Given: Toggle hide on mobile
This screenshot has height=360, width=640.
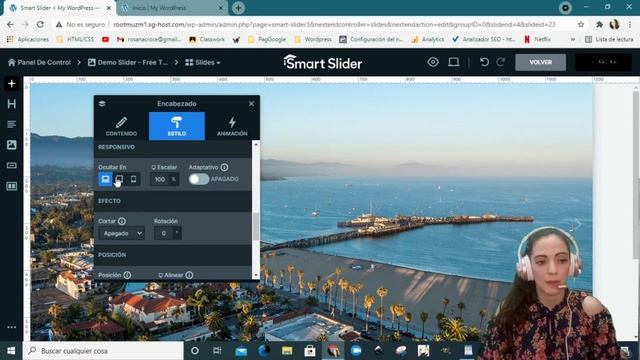Looking at the screenshot, I should pyautogui.click(x=133, y=179).
